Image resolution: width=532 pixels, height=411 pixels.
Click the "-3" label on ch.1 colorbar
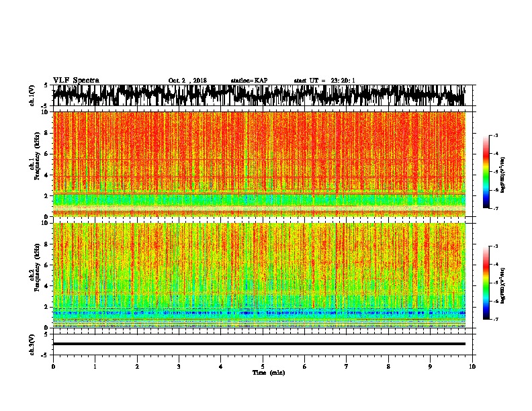coord(496,135)
